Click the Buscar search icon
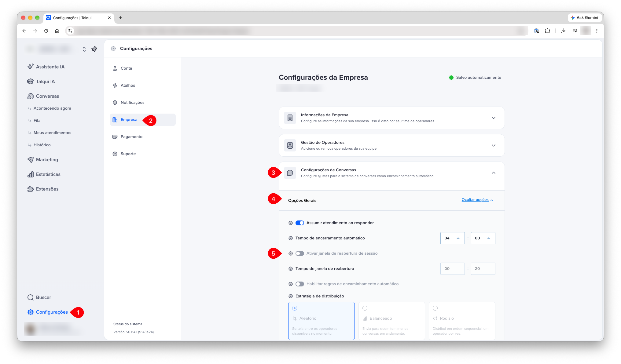Screen dimensions: 621x364 click(x=31, y=297)
